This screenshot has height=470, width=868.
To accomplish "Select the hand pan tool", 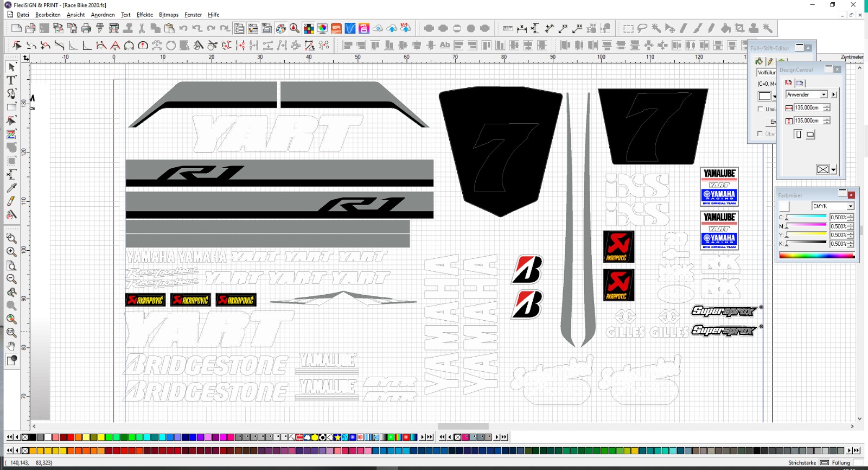I will [x=11, y=346].
